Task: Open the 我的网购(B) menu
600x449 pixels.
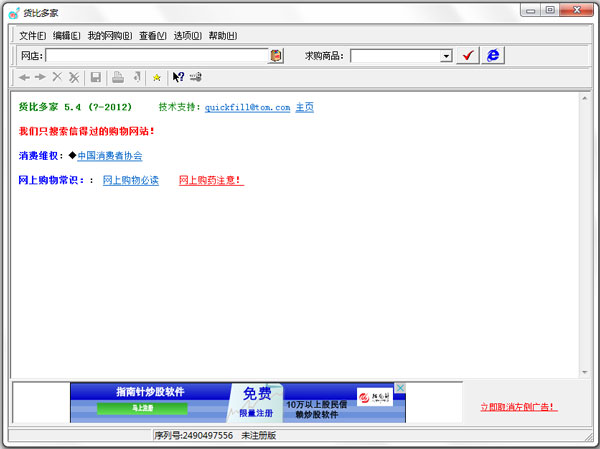Action: pyautogui.click(x=110, y=36)
